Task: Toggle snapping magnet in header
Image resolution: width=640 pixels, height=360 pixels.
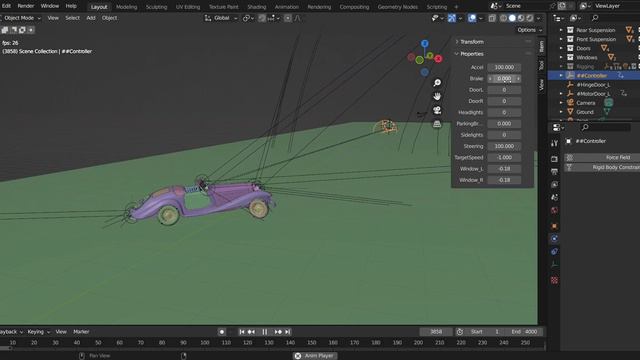Action: (262, 18)
